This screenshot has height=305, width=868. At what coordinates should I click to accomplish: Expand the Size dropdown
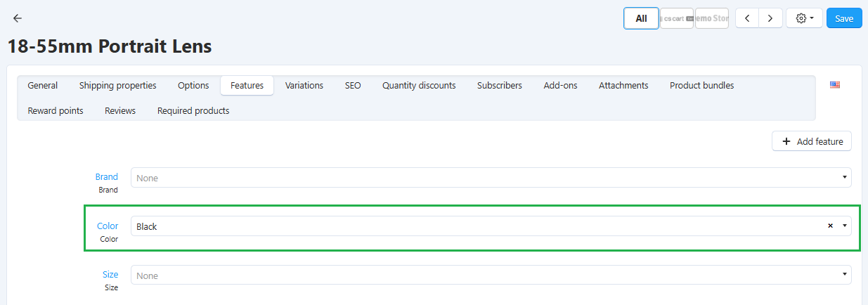coord(491,275)
